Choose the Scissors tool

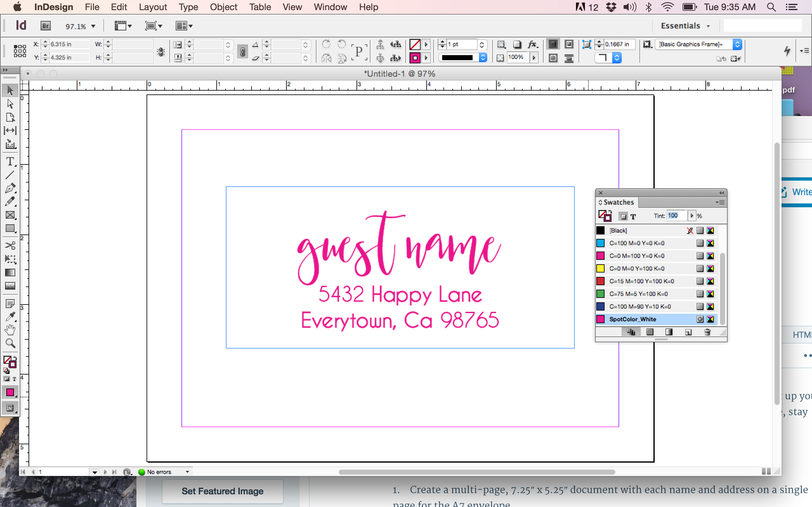[x=10, y=246]
